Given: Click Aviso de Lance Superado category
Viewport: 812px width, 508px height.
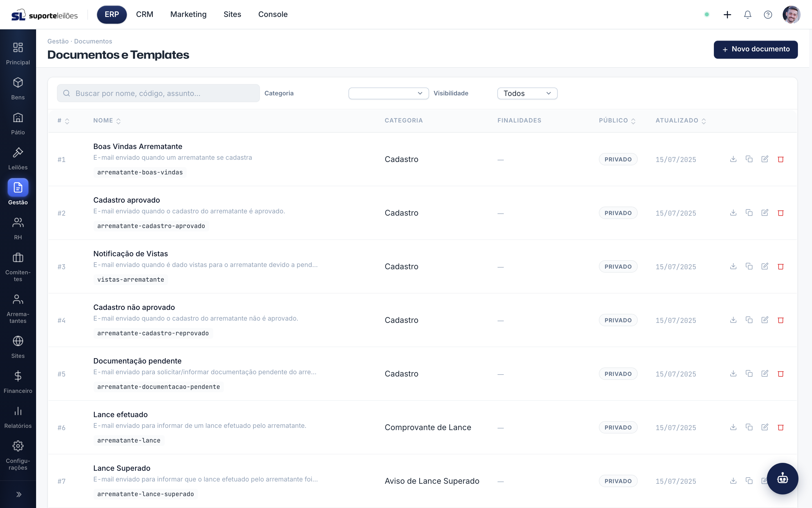Looking at the screenshot, I should [432, 481].
